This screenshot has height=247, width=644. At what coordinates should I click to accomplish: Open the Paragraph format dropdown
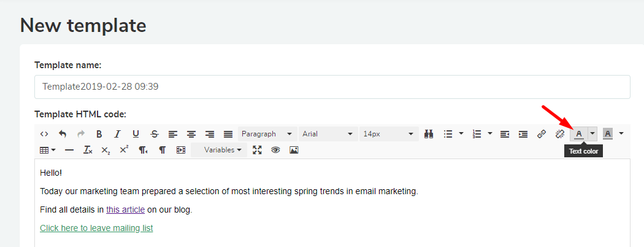267,134
